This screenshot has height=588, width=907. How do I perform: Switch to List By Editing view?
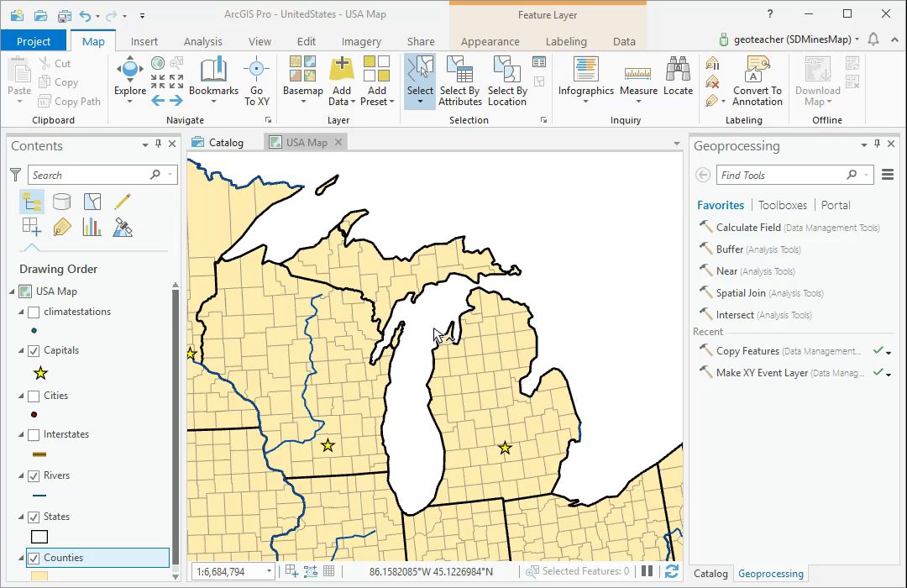click(122, 202)
